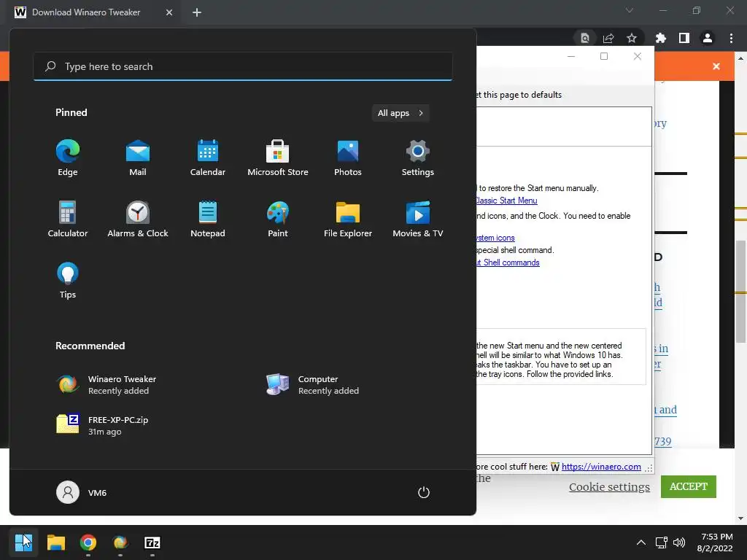Screen dimensions: 747x560
Task: Open Edge from pinned apps
Action: 68,158
